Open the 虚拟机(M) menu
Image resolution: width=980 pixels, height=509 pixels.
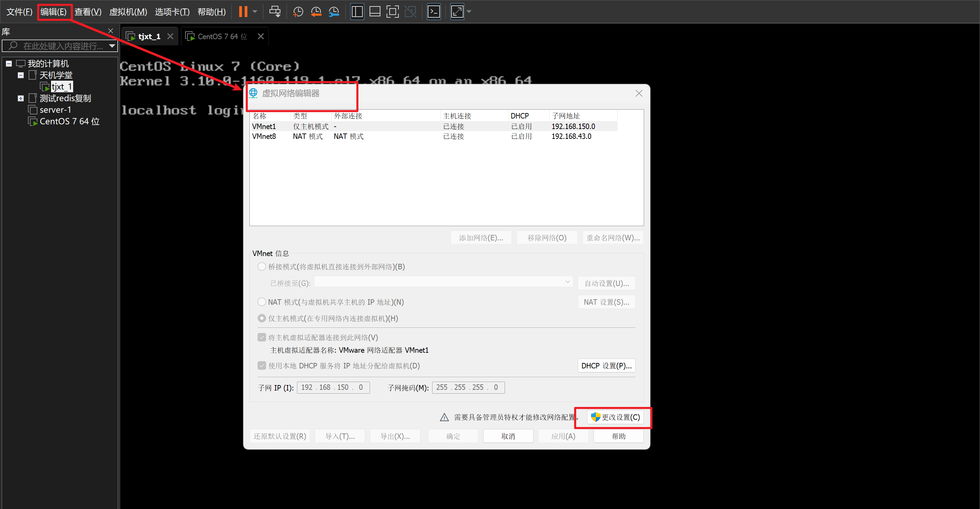point(128,12)
